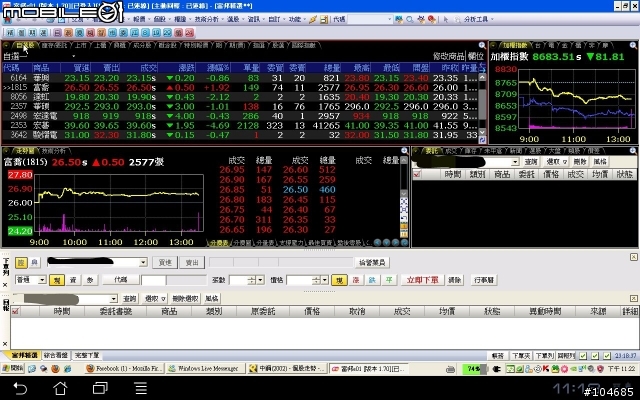Click 刪除選取 delete selected button
Viewport: 640px width, 400px height.
pos(185,299)
